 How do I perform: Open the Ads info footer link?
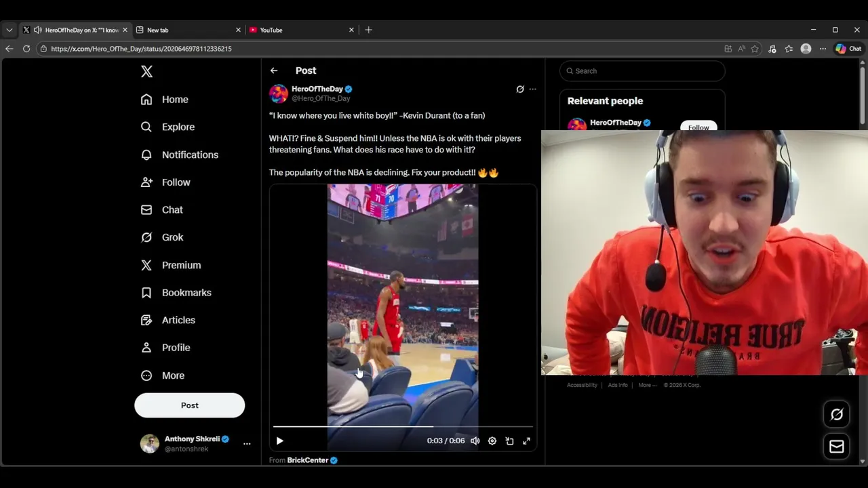(618, 385)
